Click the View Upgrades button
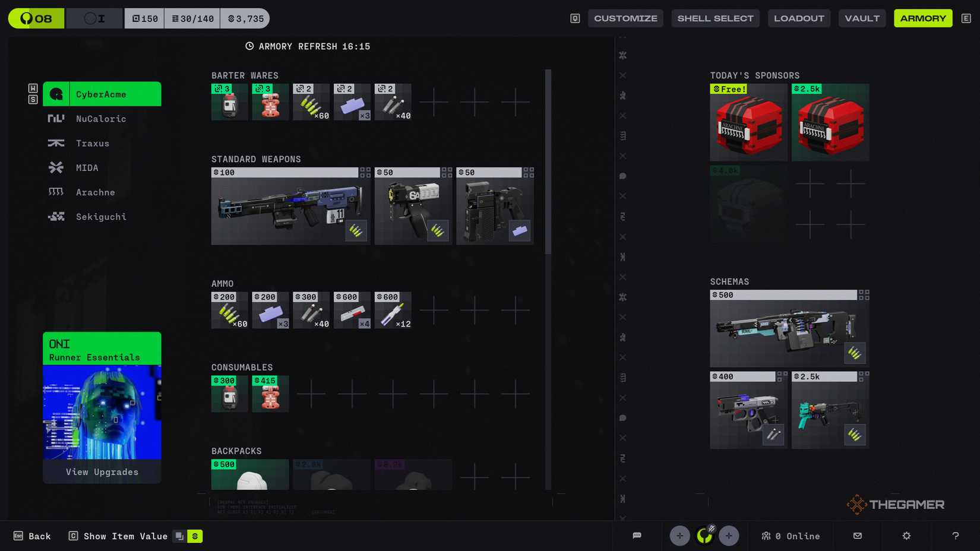 coord(102,471)
